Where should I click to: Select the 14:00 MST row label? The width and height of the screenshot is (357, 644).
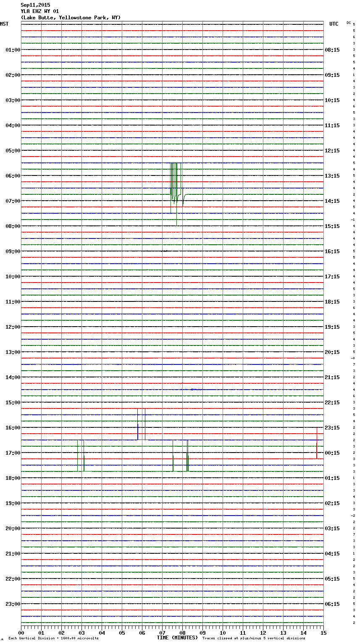tap(13, 377)
